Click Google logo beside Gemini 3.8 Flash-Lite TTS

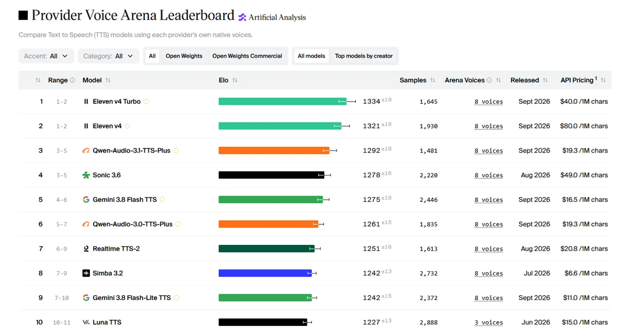[x=86, y=298]
